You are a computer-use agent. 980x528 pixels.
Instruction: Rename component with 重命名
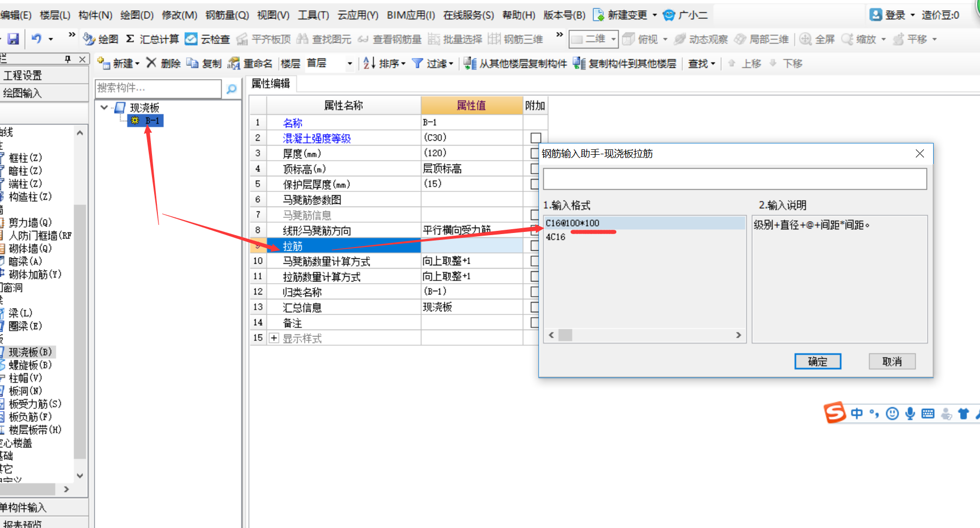[250, 63]
